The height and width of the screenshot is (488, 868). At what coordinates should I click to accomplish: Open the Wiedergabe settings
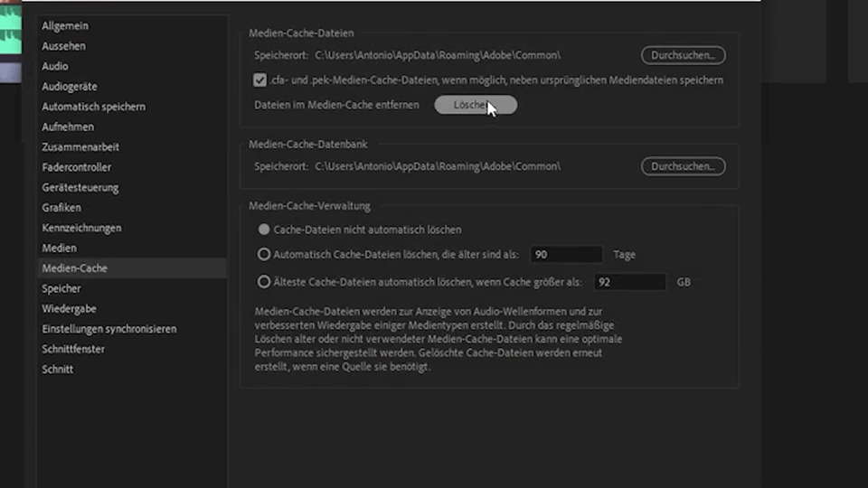(69, 309)
